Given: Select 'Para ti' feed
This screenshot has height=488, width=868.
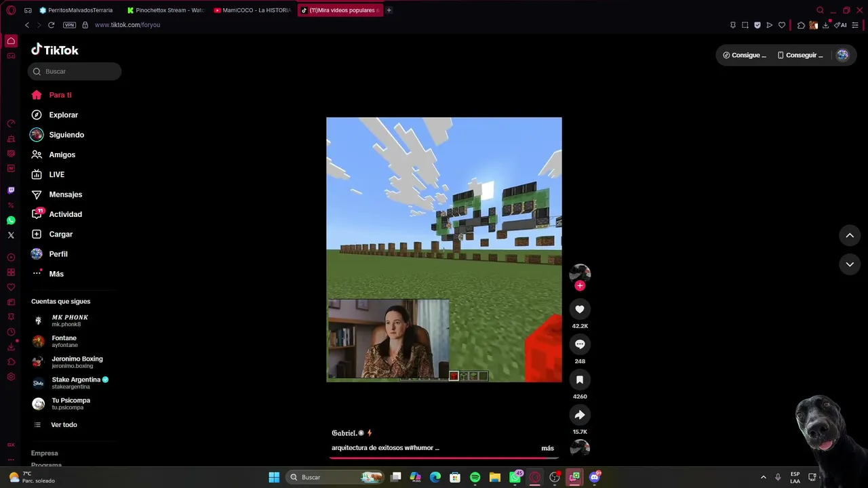Looking at the screenshot, I should pyautogui.click(x=60, y=96).
